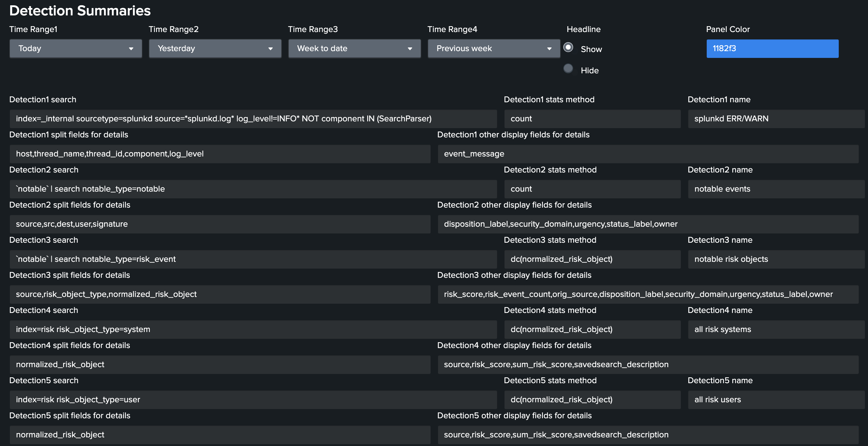The image size is (868, 446).
Task: Click the Detection1 search input field
Action: 253,119
